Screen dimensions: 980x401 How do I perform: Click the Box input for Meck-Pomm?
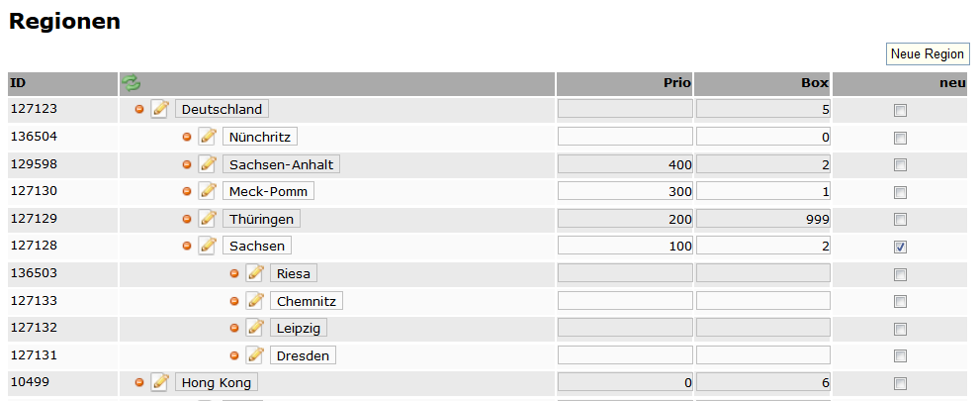(x=763, y=191)
